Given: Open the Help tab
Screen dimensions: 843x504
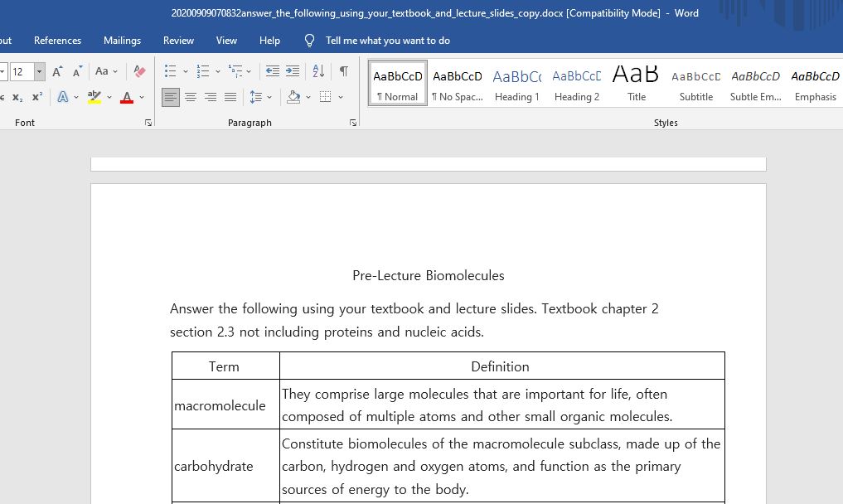Looking at the screenshot, I should tap(269, 41).
